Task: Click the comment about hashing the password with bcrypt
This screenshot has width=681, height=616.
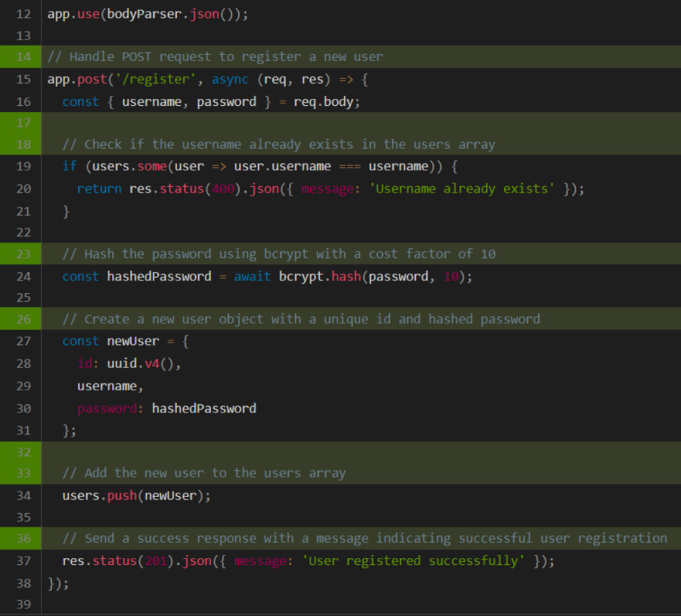Action: tap(279, 254)
